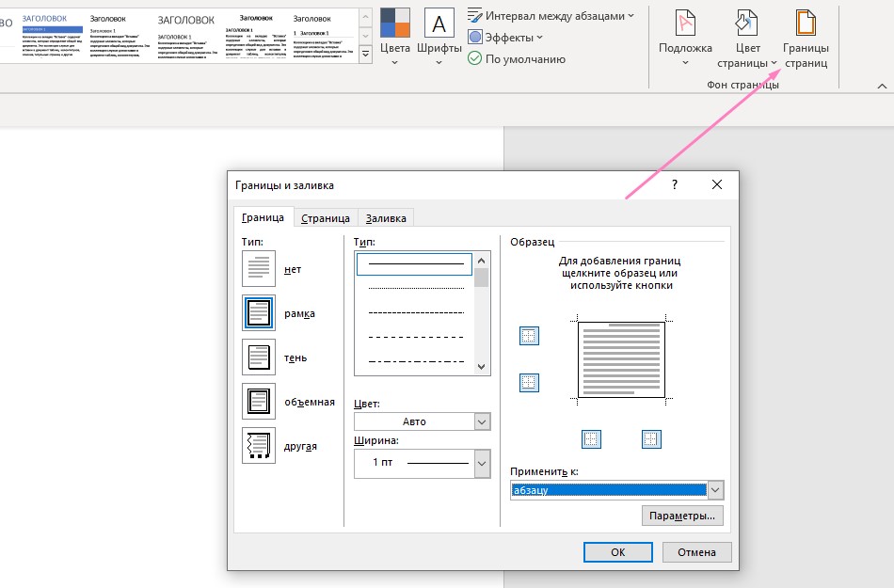The height and width of the screenshot is (588, 894).
Task: Select the рамка border type icon
Action: 258,312
